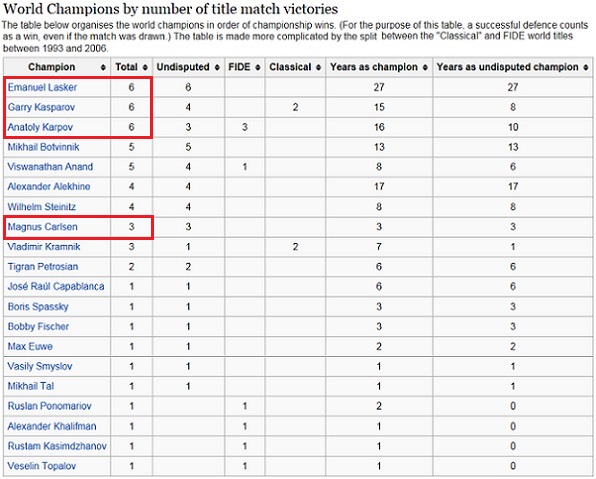The image size is (596, 479).
Task: Sort by Years as undisputed champion arrows
Action: tap(586, 67)
